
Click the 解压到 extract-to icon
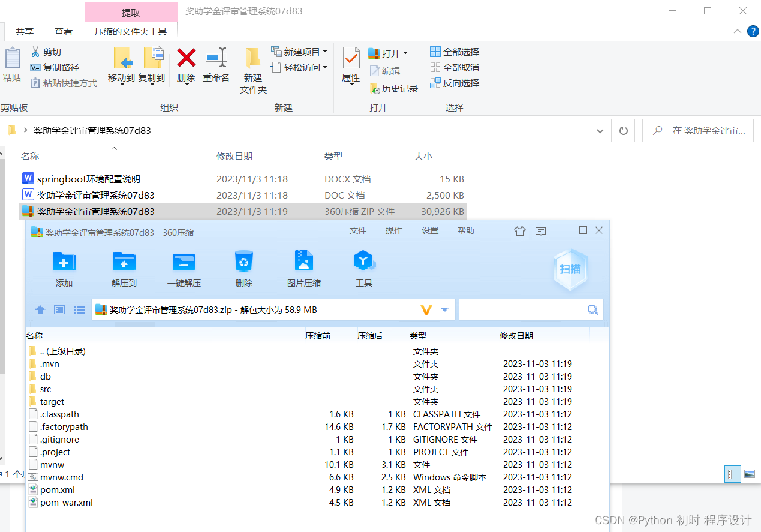pyautogui.click(x=124, y=262)
